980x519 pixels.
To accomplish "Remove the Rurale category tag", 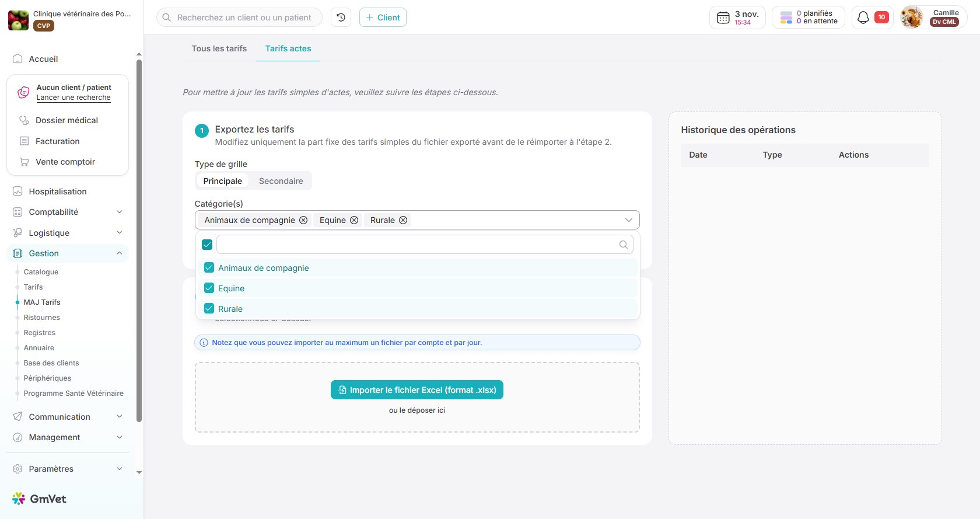I will click(403, 220).
